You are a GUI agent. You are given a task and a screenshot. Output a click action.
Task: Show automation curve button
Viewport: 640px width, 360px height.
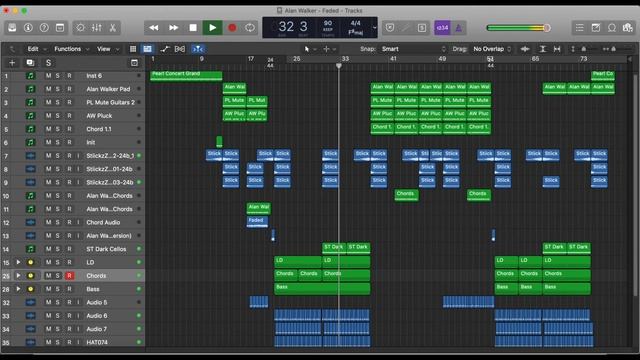(164, 49)
